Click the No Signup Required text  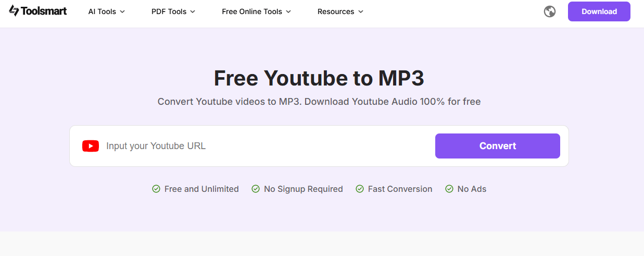click(304, 189)
